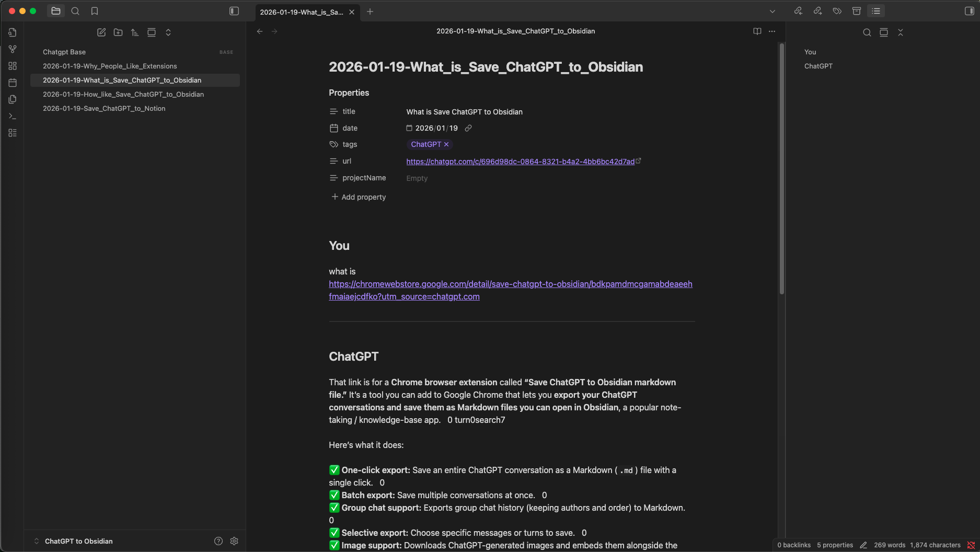The width and height of the screenshot is (980, 552).
Task: Click the note's vertical scrollbar
Action: click(782, 167)
